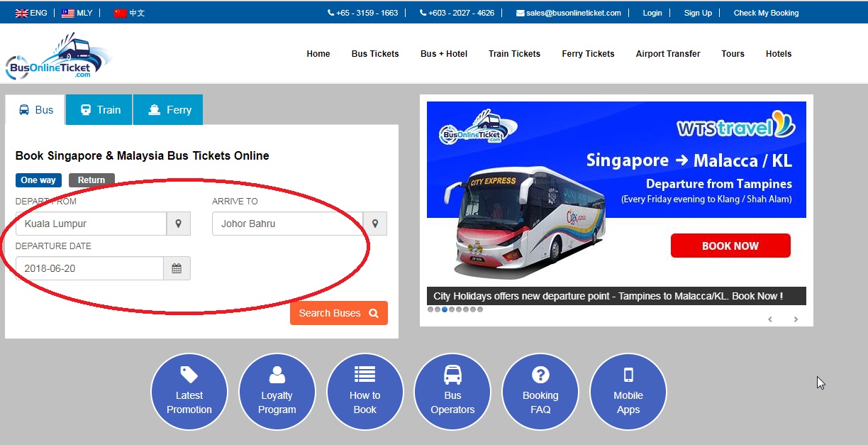The image size is (868, 445).
Task: Open Ferry Tickets menu item
Action: [x=588, y=54]
